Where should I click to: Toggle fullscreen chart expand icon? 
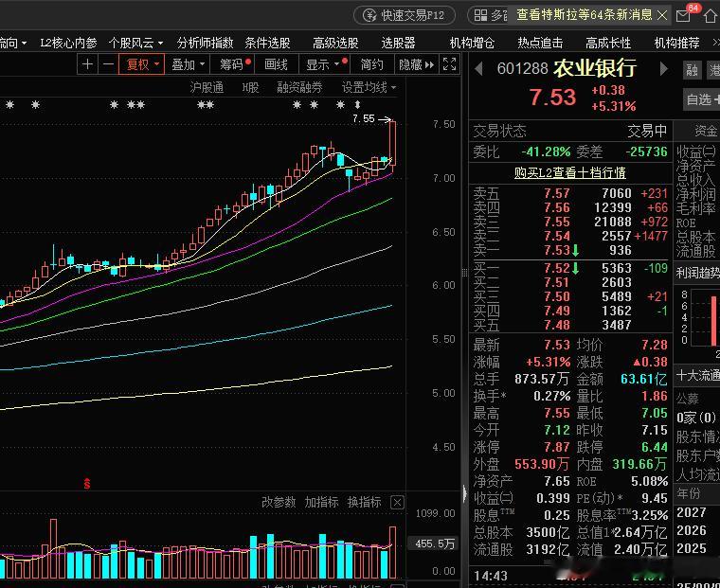tap(449, 63)
